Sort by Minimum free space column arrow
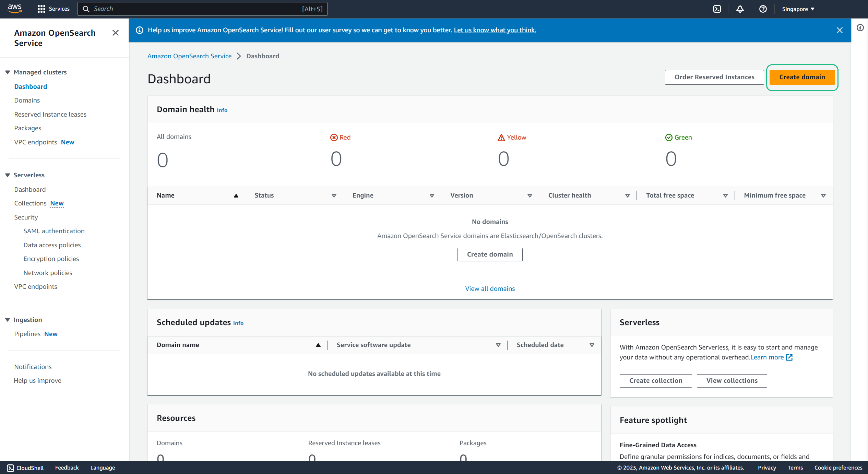The width and height of the screenshot is (868, 474). point(823,196)
